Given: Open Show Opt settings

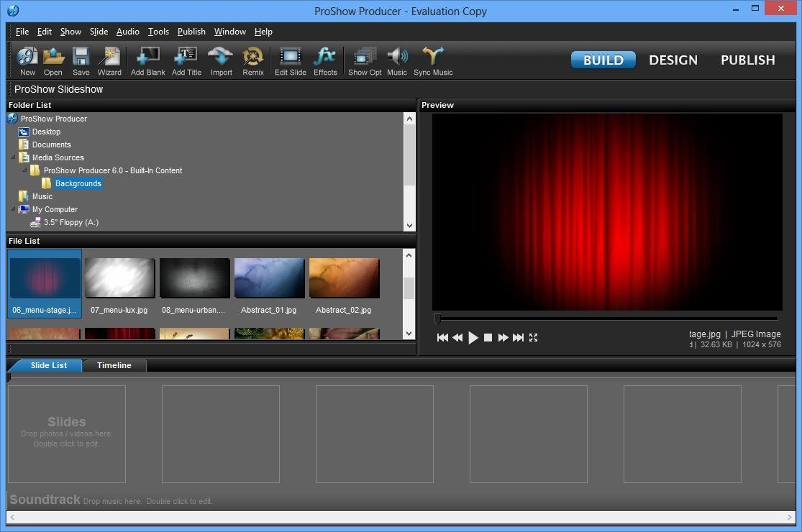Looking at the screenshot, I should [365, 61].
